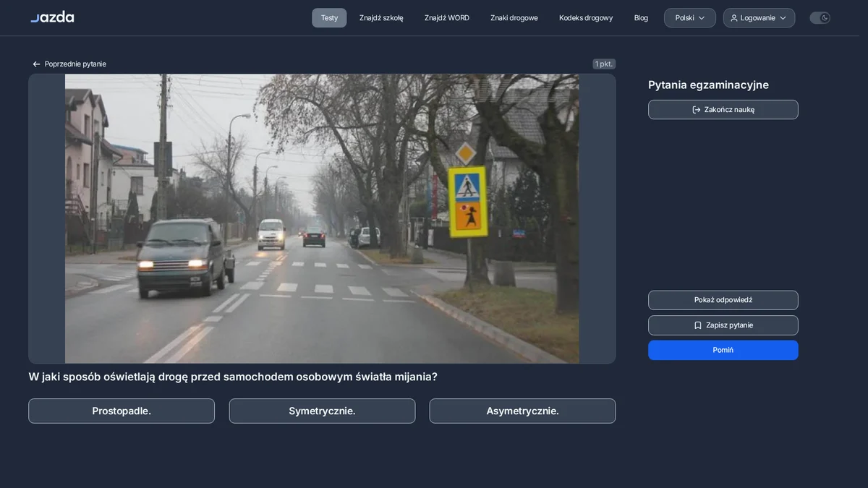Open Znajdź szkołę menu item
This screenshot has width=868, height=488.
click(381, 18)
